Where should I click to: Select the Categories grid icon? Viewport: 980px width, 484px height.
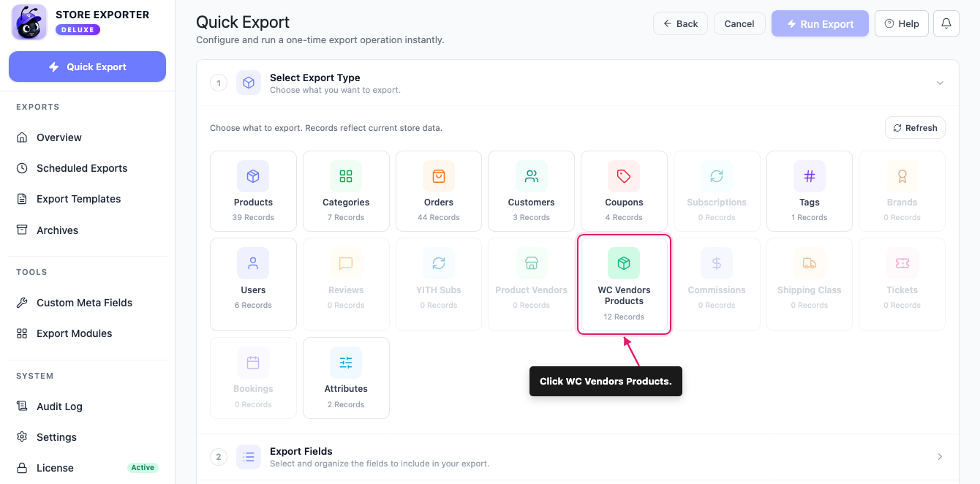coord(346,176)
